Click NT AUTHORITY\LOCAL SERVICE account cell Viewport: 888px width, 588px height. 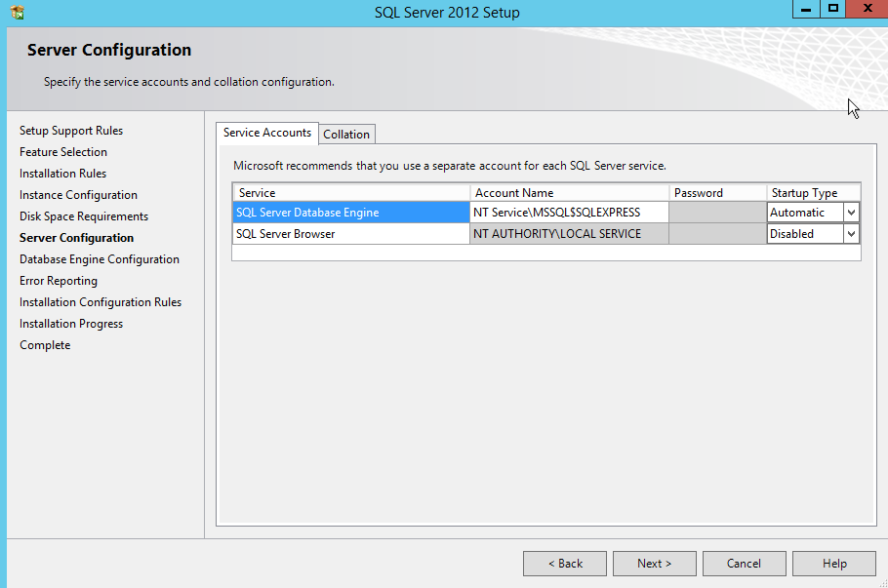click(569, 234)
